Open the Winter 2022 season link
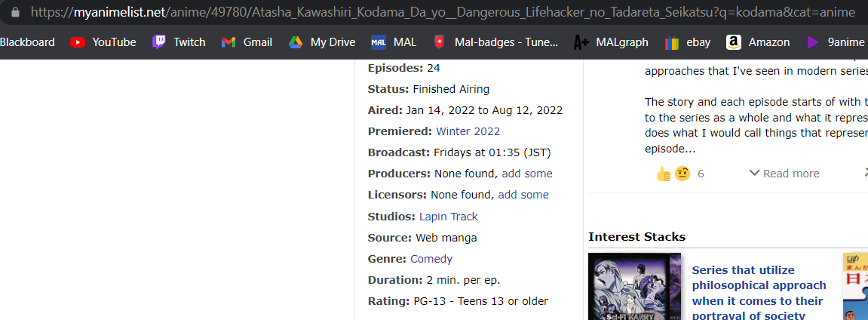This screenshot has width=868, height=320. coord(468,131)
